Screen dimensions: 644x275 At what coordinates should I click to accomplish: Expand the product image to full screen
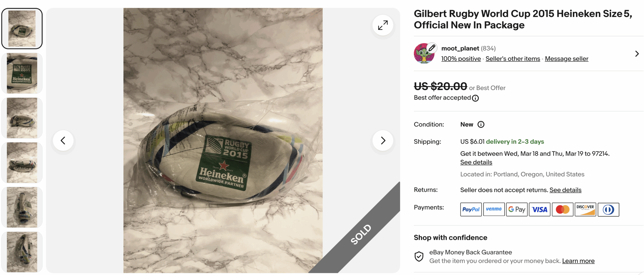coord(383,25)
